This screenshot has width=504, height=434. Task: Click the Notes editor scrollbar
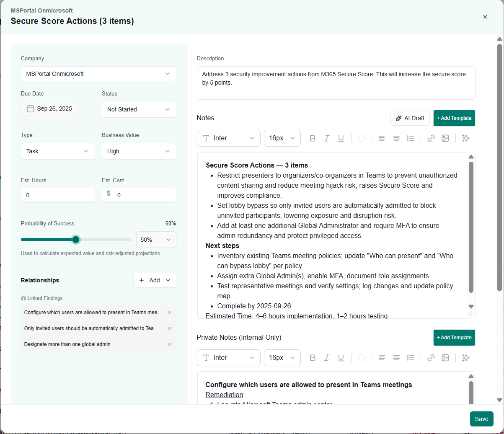(x=471, y=227)
